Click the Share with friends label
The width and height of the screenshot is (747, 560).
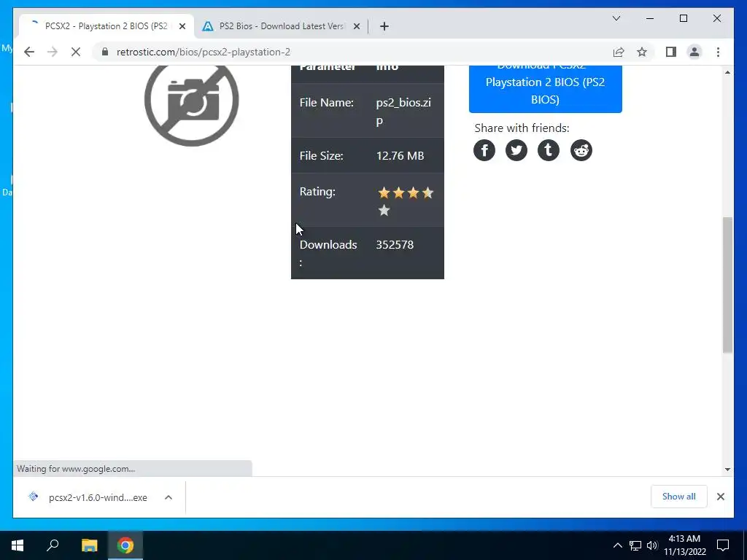(x=522, y=128)
